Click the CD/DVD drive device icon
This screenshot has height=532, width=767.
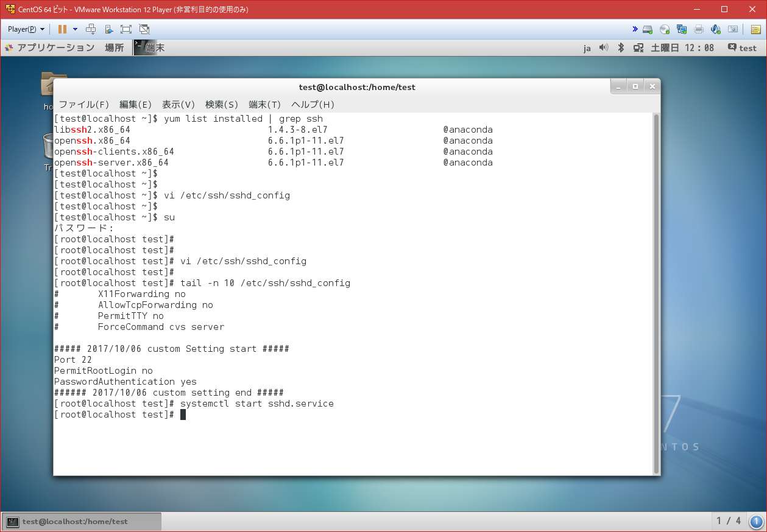point(664,29)
